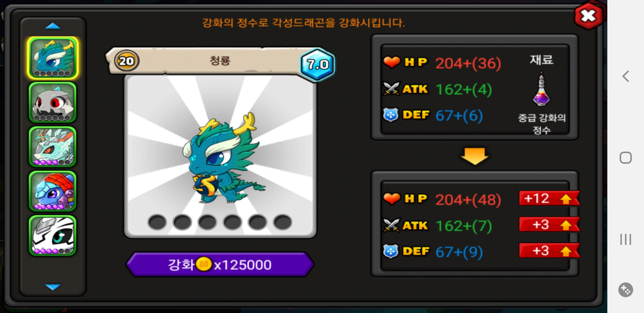Tap the down arrow below the dragon list
This screenshot has height=313, width=644.
pos(53,287)
